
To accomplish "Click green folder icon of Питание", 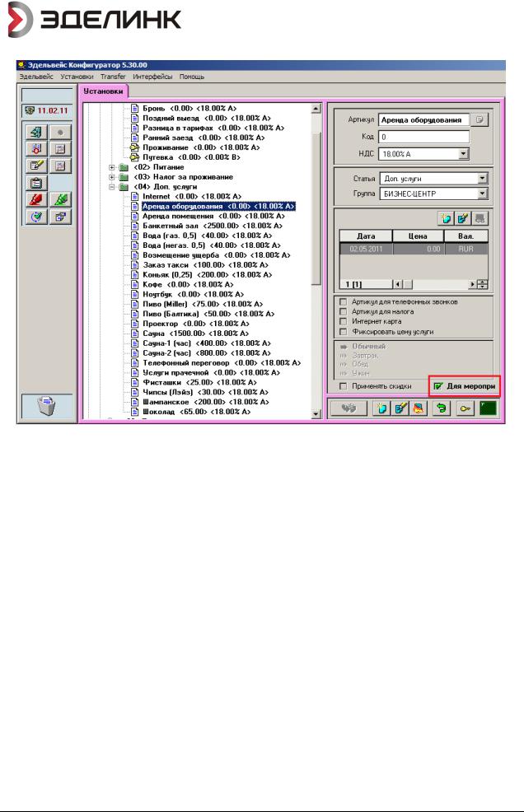I will (x=124, y=167).
